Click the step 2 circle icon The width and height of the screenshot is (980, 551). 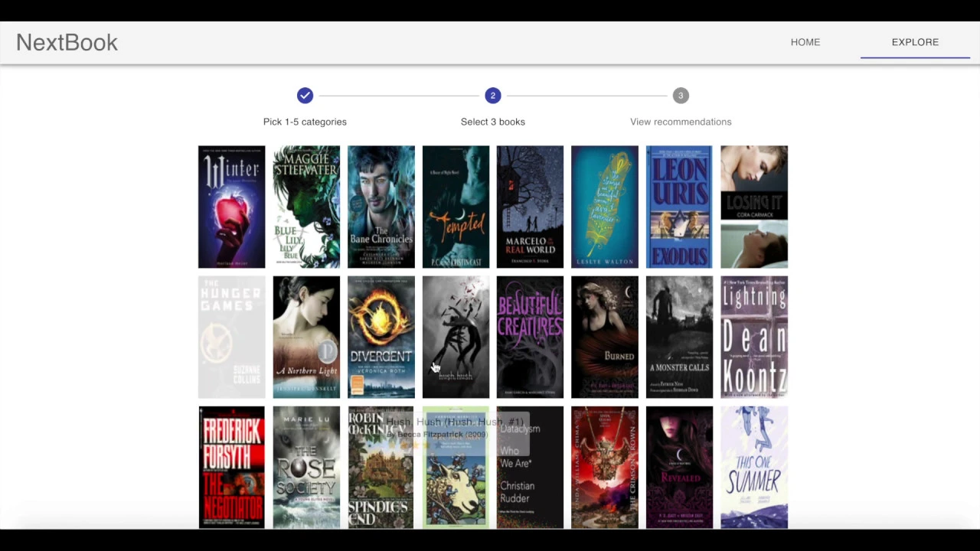492,96
